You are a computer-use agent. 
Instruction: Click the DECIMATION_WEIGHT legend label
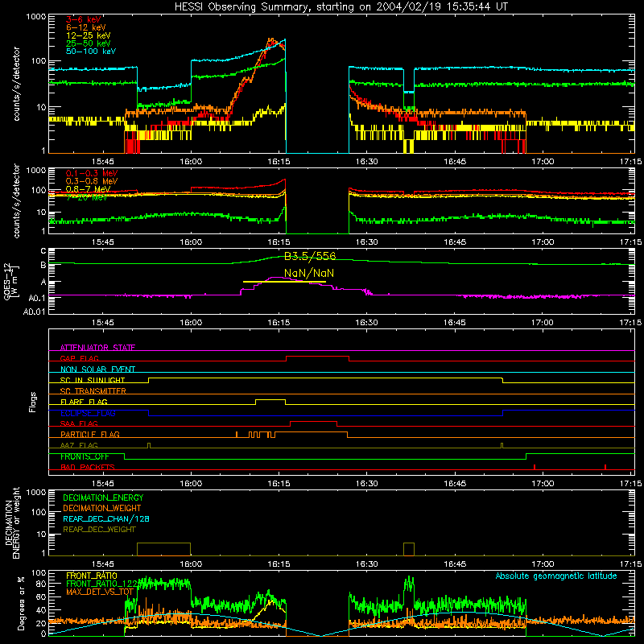pyautogui.click(x=102, y=508)
